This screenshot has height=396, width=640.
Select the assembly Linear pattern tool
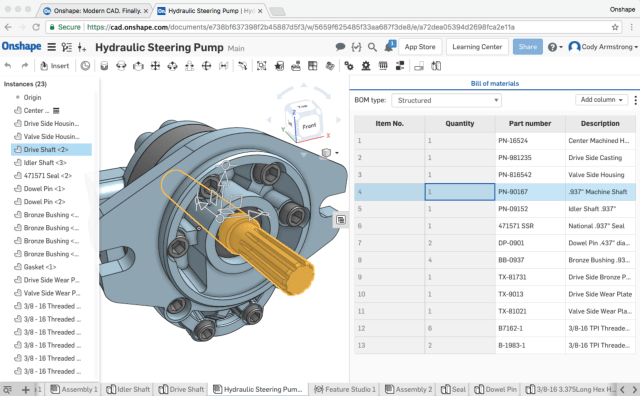coord(313,66)
